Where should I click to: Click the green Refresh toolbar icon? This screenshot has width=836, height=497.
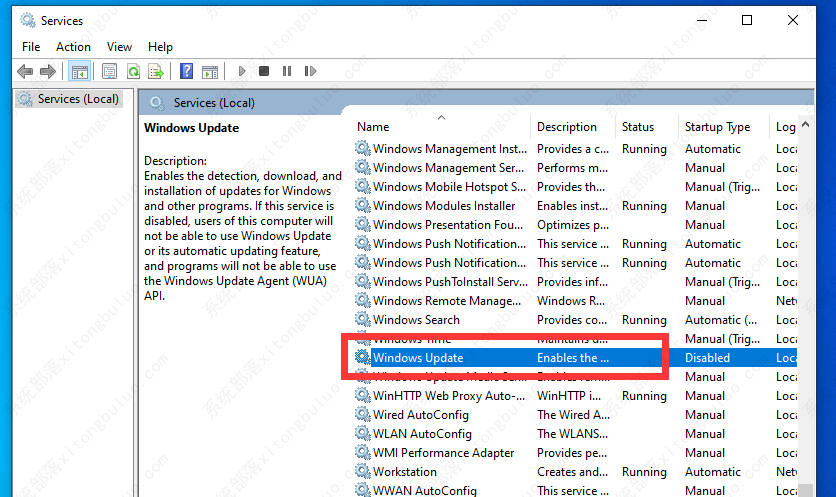click(132, 71)
